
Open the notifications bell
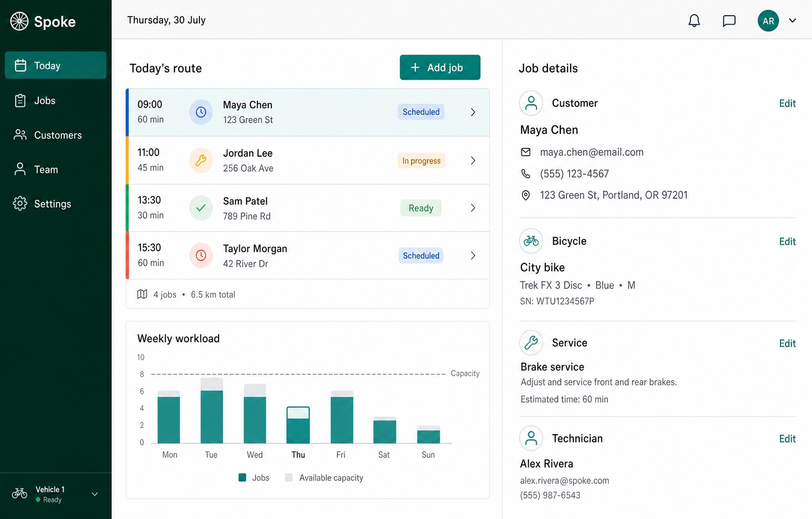pos(694,21)
